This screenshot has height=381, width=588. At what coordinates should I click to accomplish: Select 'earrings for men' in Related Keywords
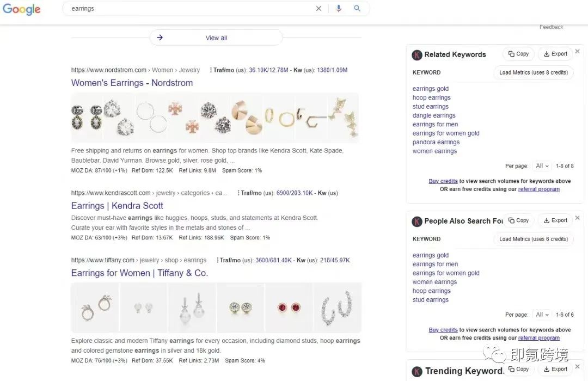point(435,125)
